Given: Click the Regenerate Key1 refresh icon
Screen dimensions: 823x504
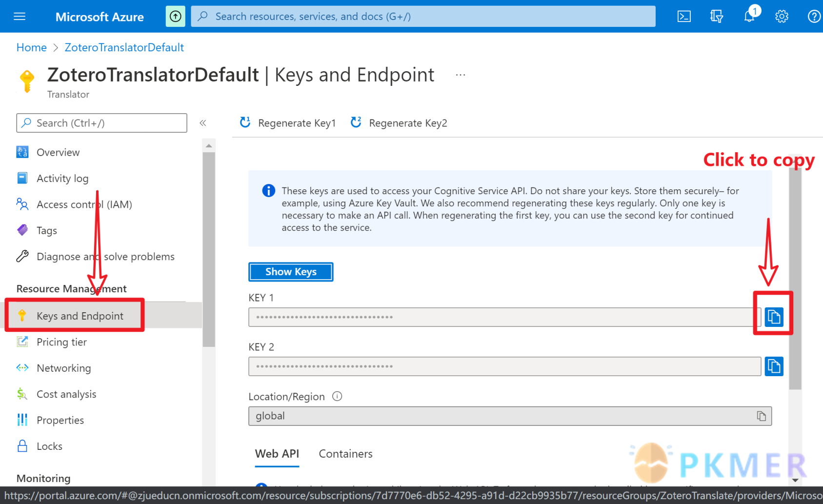Looking at the screenshot, I should [245, 122].
